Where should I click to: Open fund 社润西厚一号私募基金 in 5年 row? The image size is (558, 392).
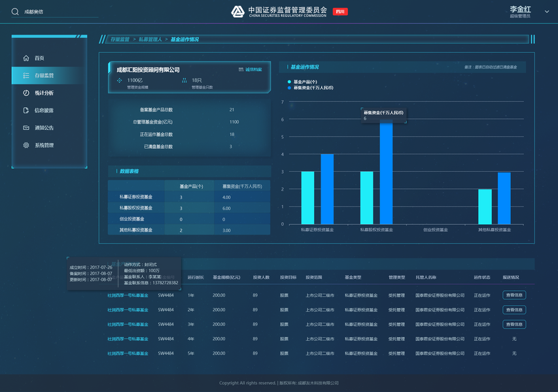pos(128,353)
